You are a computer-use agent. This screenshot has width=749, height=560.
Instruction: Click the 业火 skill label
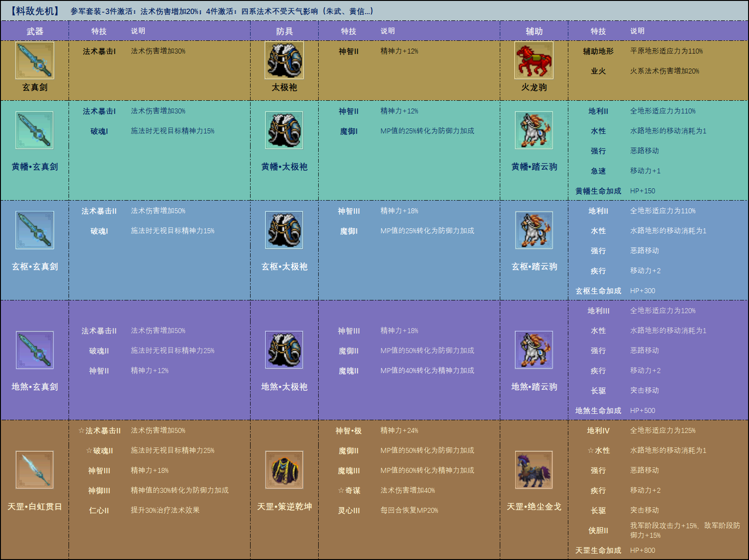click(x=598, y=71)
